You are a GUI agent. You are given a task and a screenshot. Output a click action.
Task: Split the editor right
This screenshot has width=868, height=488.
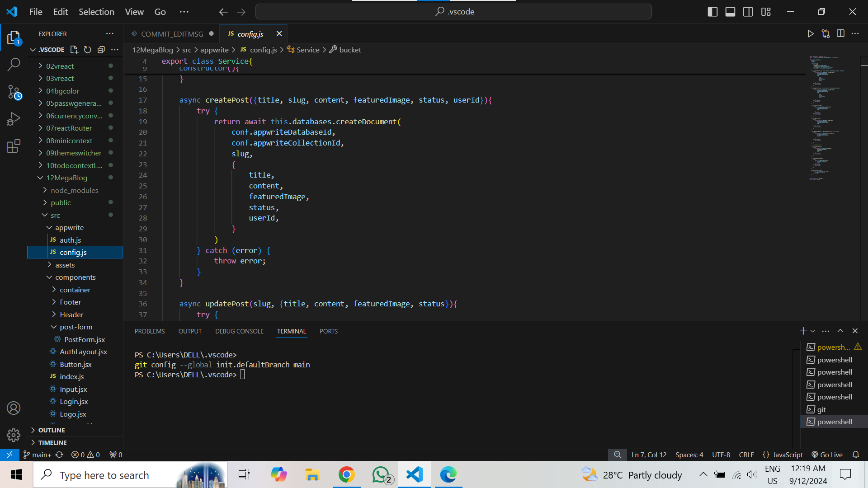(840, 33)
